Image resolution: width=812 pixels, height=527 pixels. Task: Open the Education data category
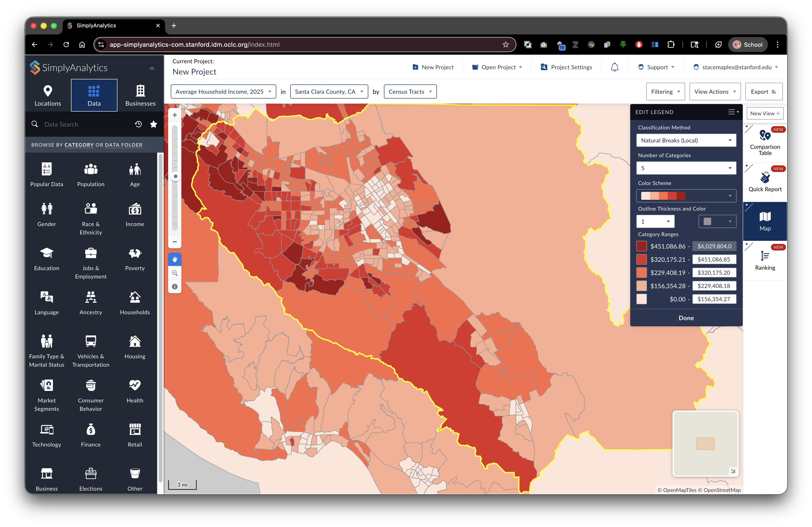(47, 259)
